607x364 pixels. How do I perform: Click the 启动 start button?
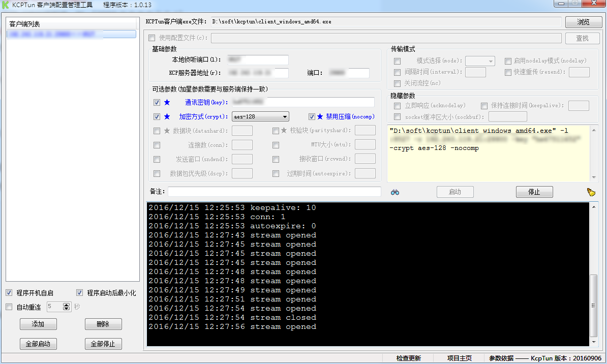[455, 192]
